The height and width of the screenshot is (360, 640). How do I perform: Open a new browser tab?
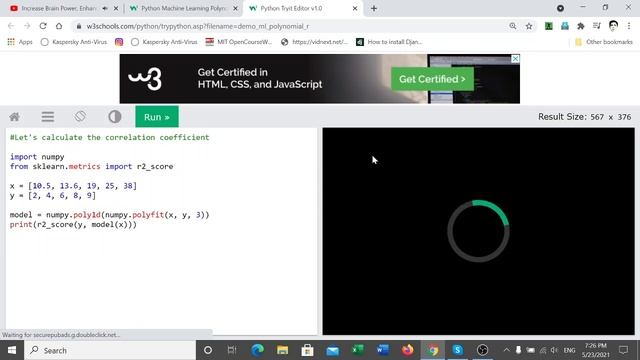(374, 8)
